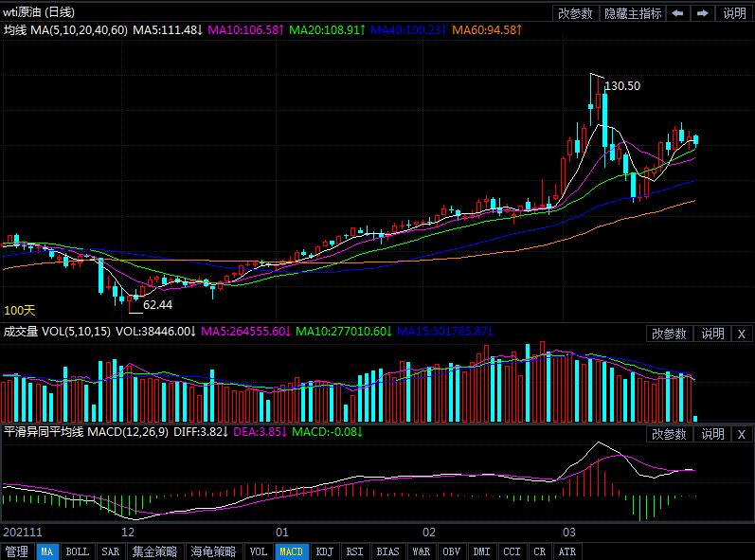
Task: Click the blue MA40:100.23 value
Action: 408,30
